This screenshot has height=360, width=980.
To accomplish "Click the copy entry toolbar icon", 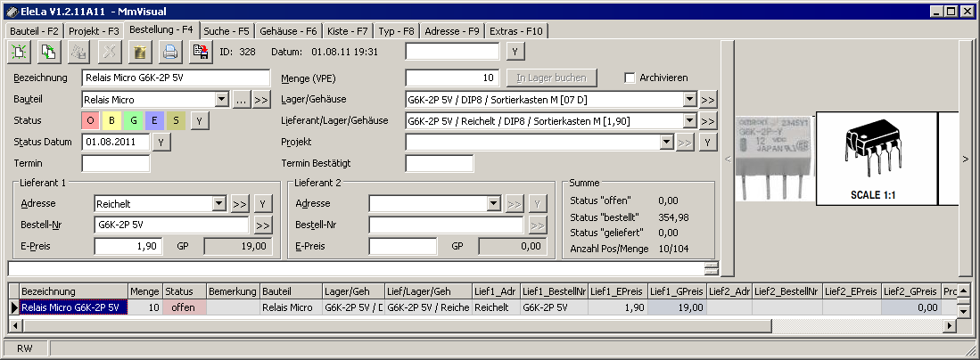I will coord(49,52).
